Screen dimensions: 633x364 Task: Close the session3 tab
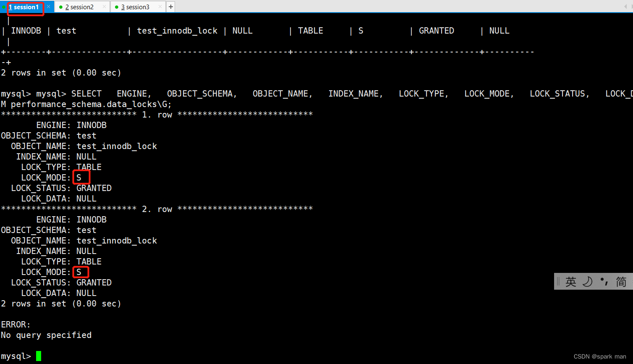point(160,7)
